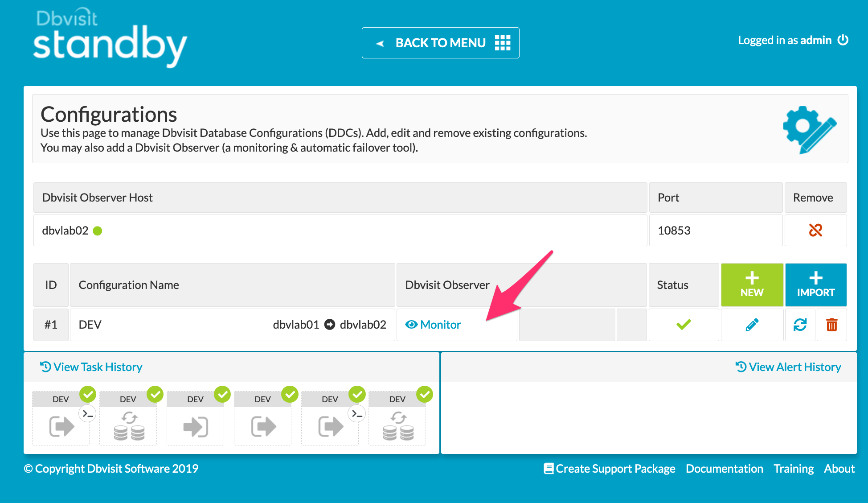
Task: Click the Configuration Name column header
Action: click(x=232, y=285)
